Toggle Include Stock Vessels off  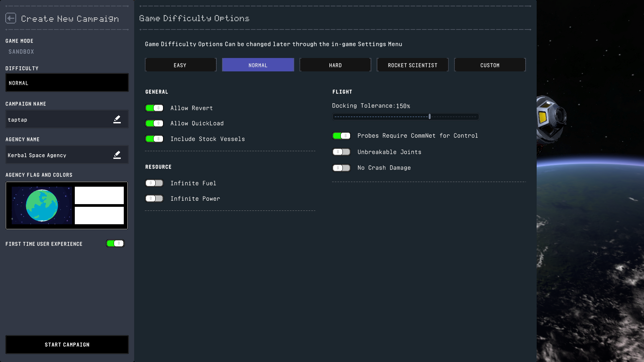tap(154, 139)
